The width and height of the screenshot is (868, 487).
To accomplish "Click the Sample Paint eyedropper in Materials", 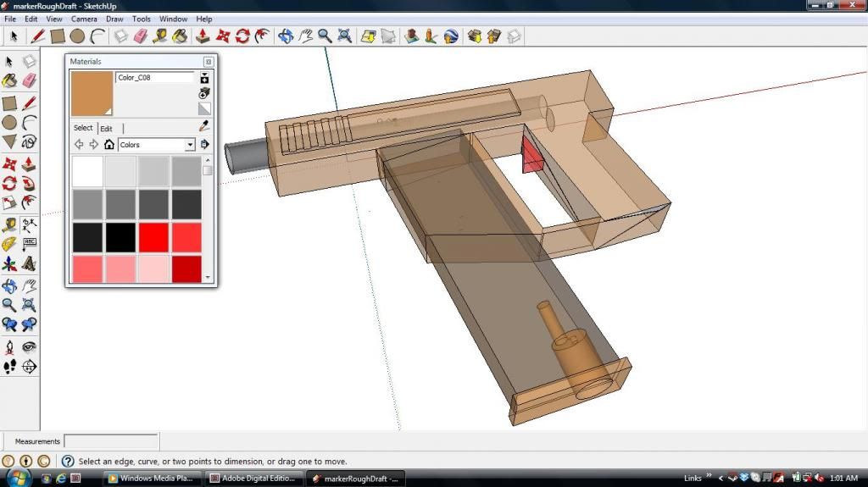I will tap(204, 126).
